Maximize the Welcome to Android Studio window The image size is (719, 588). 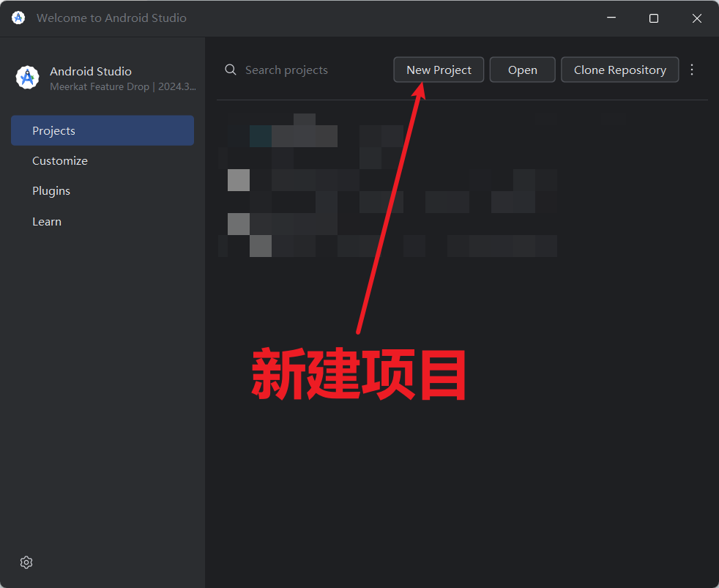(x=654, y=18)
